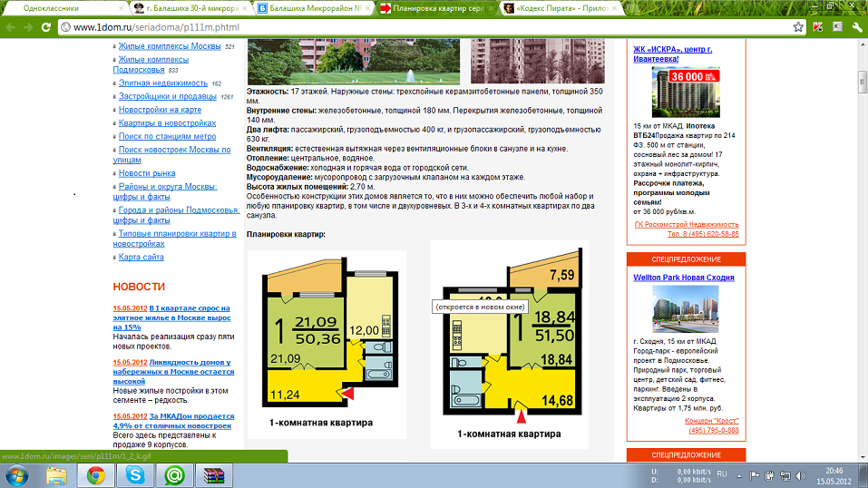
Task: Reload the page with the refresh icon
Action: coord(48,27)
